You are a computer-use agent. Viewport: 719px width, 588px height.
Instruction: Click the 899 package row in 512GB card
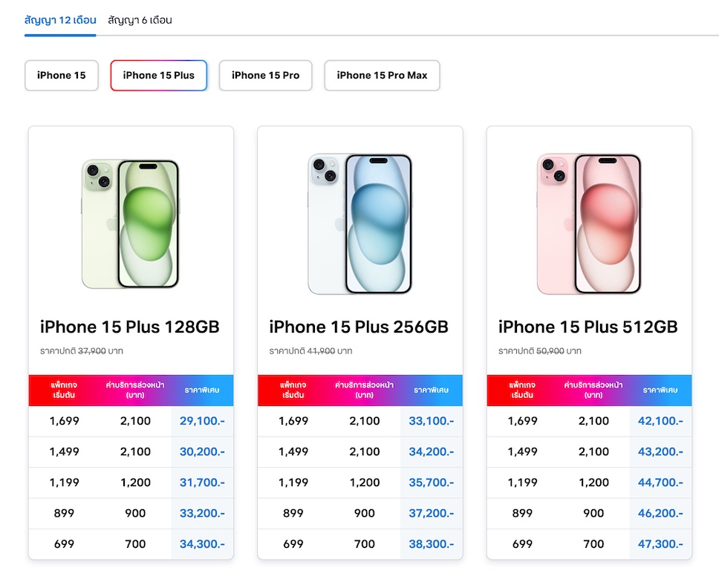522,513
